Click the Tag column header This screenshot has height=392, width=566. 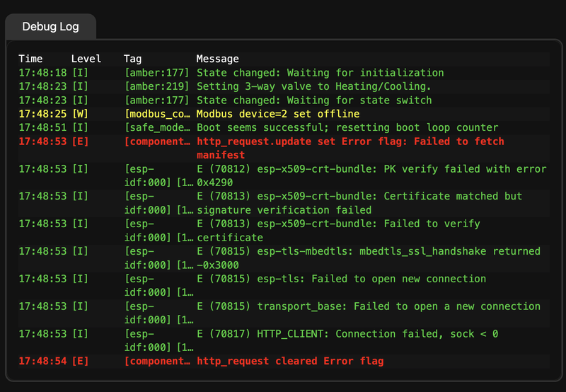coord(132,59)
